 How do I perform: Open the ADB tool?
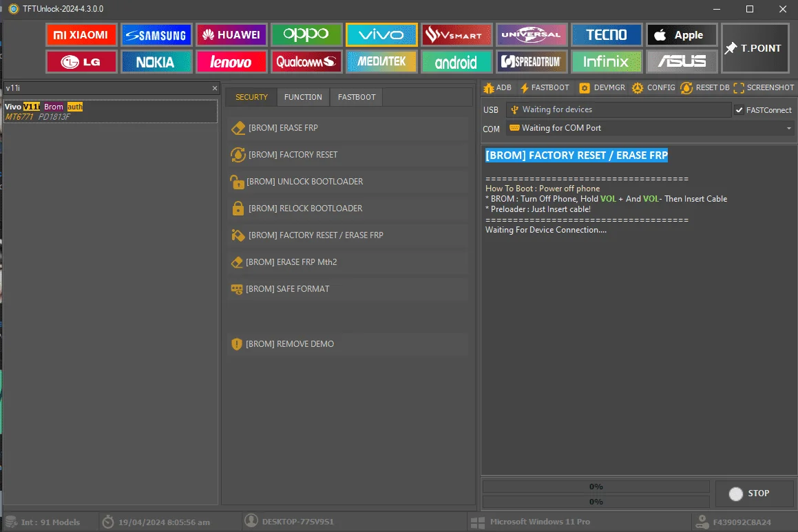[x=497, y=87]
